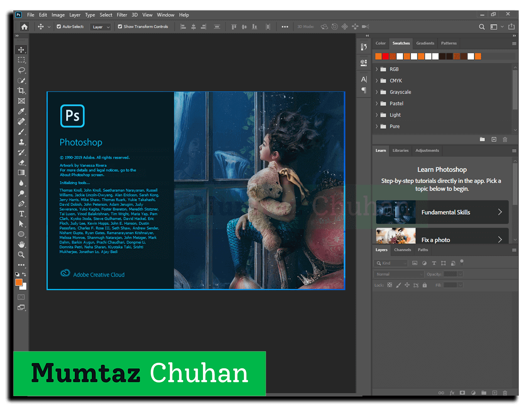The height and width of the screenshot is (406, 532).
Task: Select the Hand tool
Action: (x=22, y=245)
